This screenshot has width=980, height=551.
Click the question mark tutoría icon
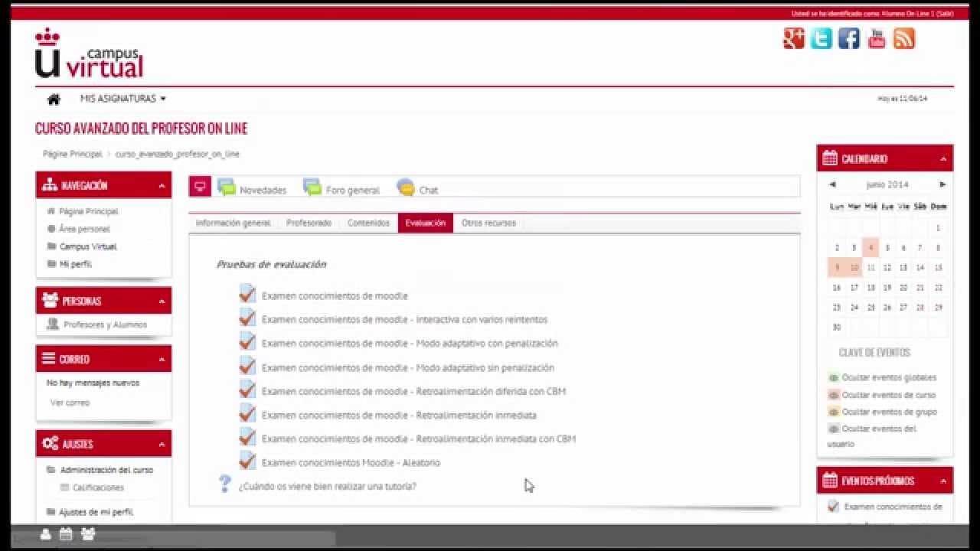pyautogui.click(x=224, y=484)
